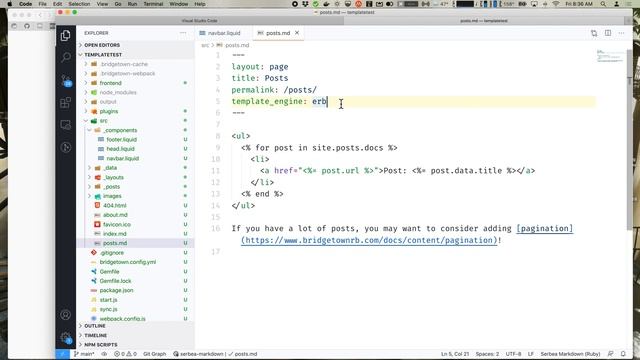Open the Explorer view in activity bar

[65, 36]
